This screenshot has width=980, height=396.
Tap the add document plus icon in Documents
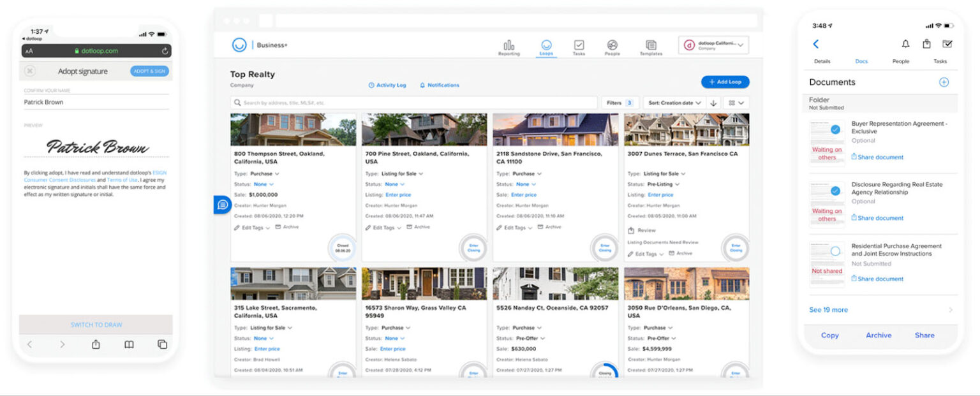[944, 82]
